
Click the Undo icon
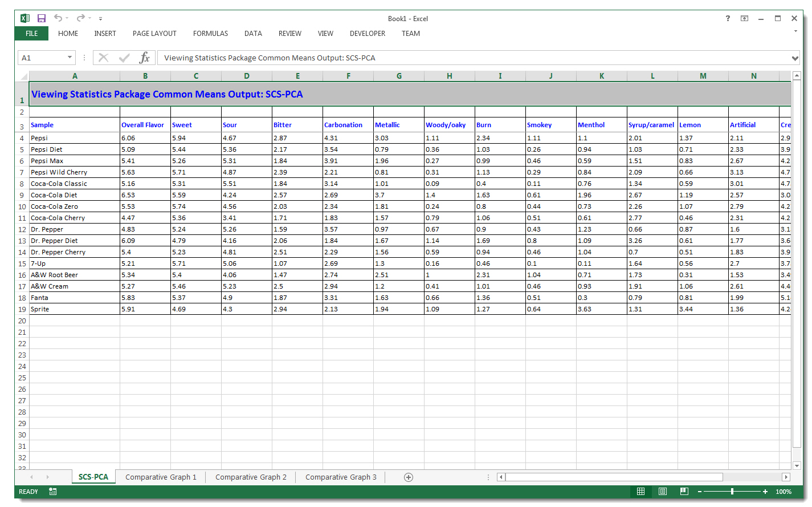(x=58, y=18)
